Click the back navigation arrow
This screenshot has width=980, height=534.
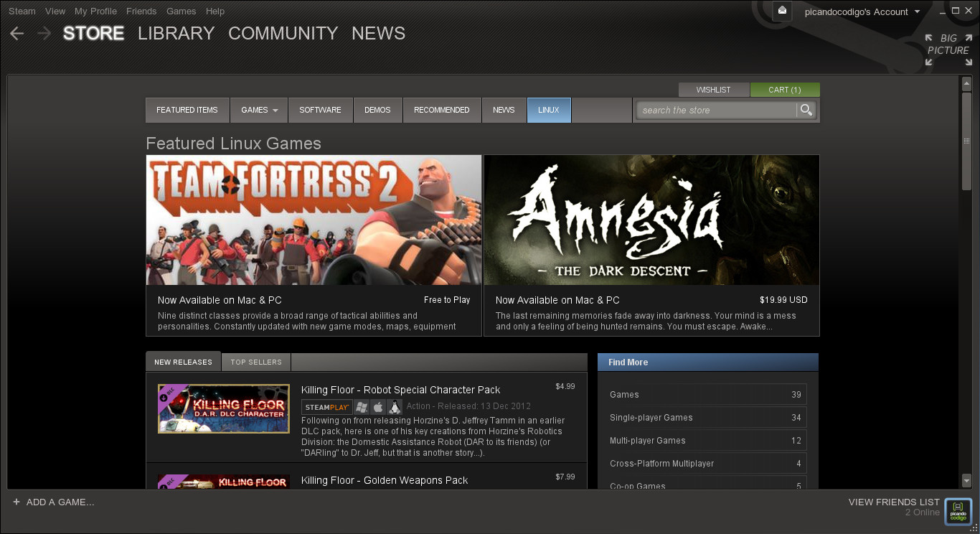point(17,34)
